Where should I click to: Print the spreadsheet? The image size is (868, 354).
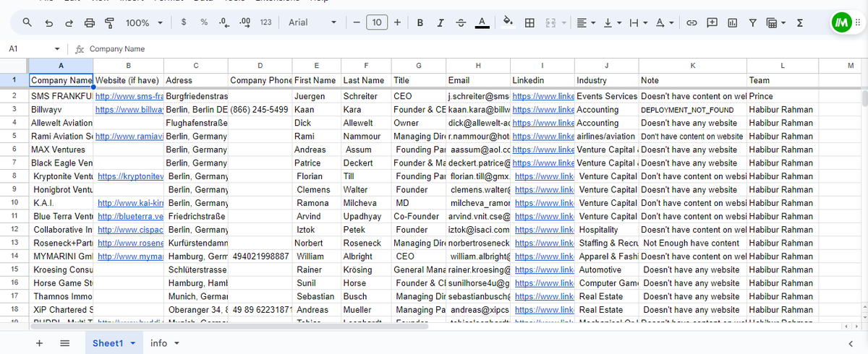coord(90,22)
